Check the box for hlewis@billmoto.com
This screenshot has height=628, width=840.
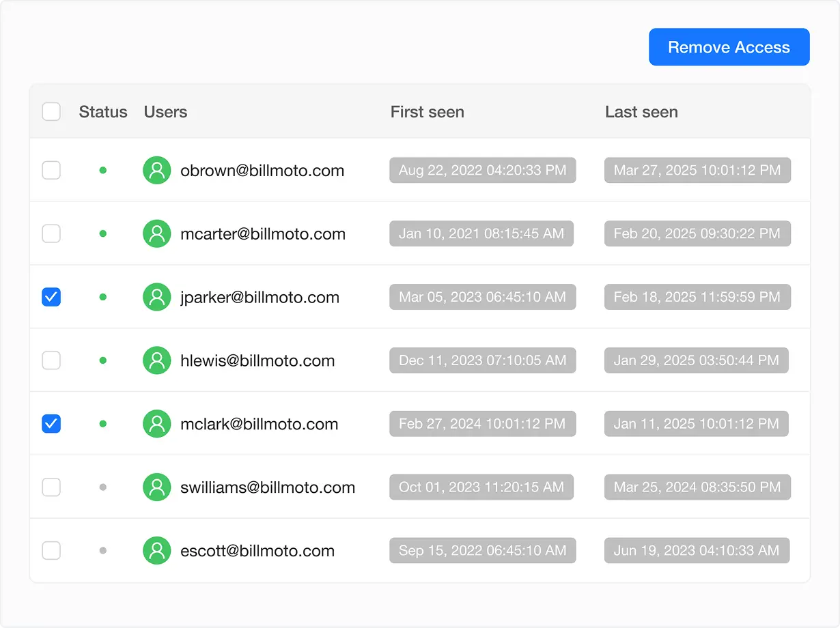tap(51, 360)
